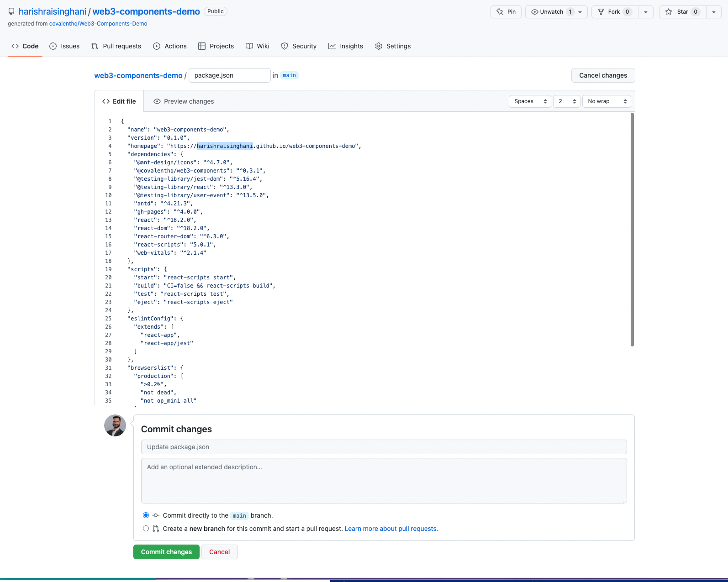The height and width of the screenshot is (582, 728).
Task: Select 'Create a new branch' radio option
Action: tap(146, 529)
